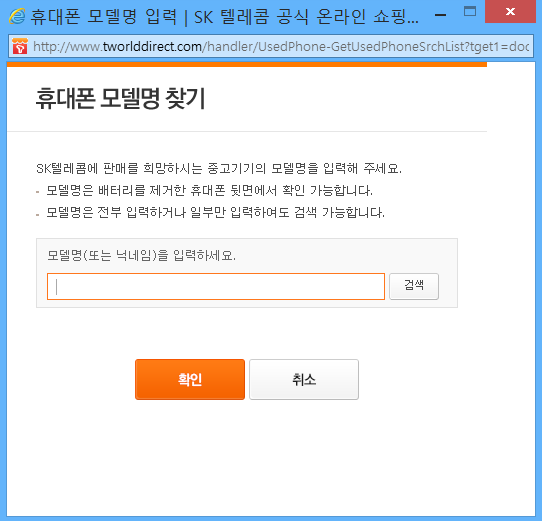542x521 pixels.
Task: Click the model name input field
Action: [216, 286]
